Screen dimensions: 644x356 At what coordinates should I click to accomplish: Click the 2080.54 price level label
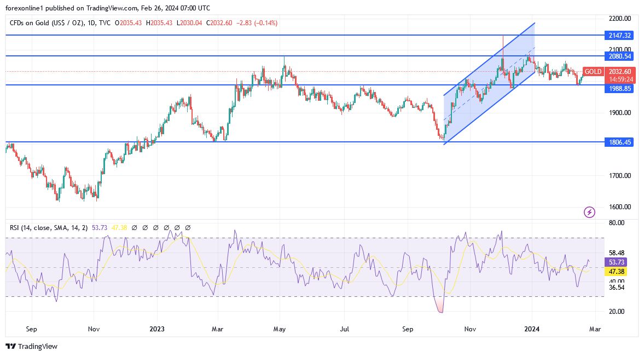pos(619,56)
